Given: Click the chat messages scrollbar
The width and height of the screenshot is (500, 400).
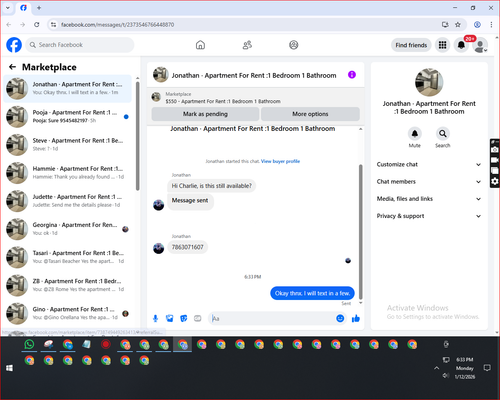Looking at the screenshot, I should [360, 232].
